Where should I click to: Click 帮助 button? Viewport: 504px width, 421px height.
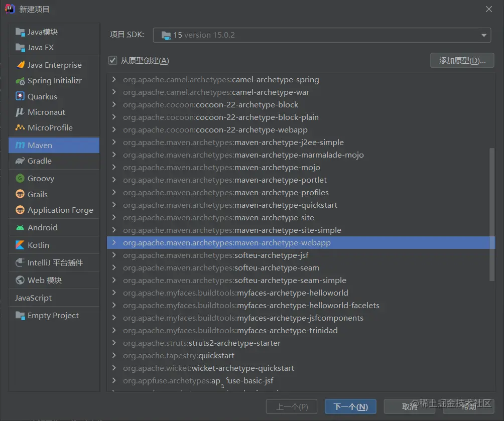click(x=468, y=406)
